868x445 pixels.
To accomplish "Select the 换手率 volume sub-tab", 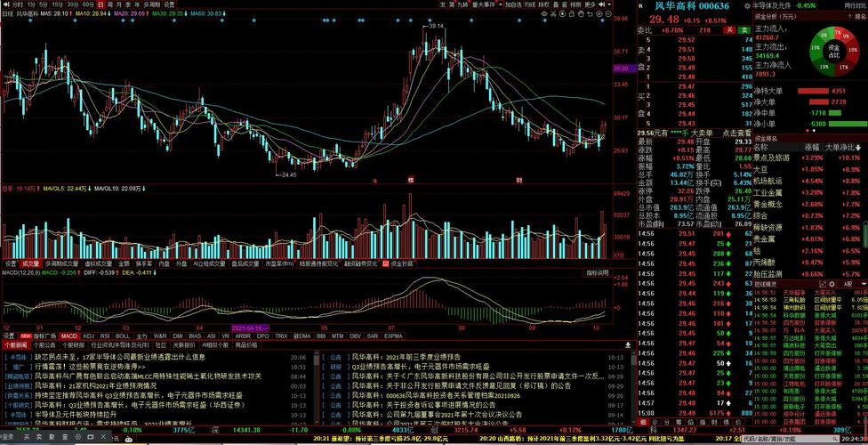I will 144,263.
